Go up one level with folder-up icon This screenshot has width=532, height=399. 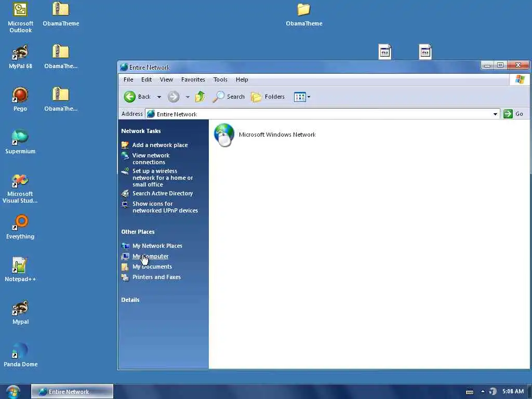pos(200,97)
